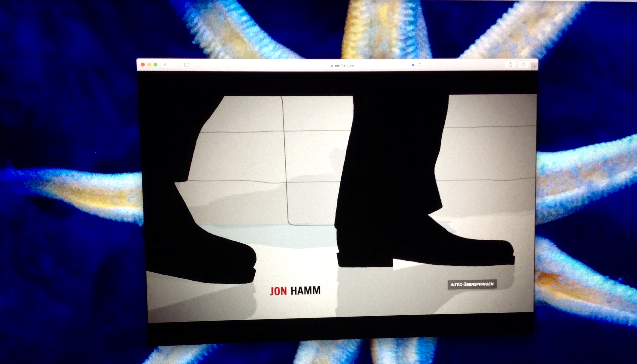The height and width of the screenshot is (364, 637).
Task: Toggle the Safari sidebar
Action: (x=187, y=65)
